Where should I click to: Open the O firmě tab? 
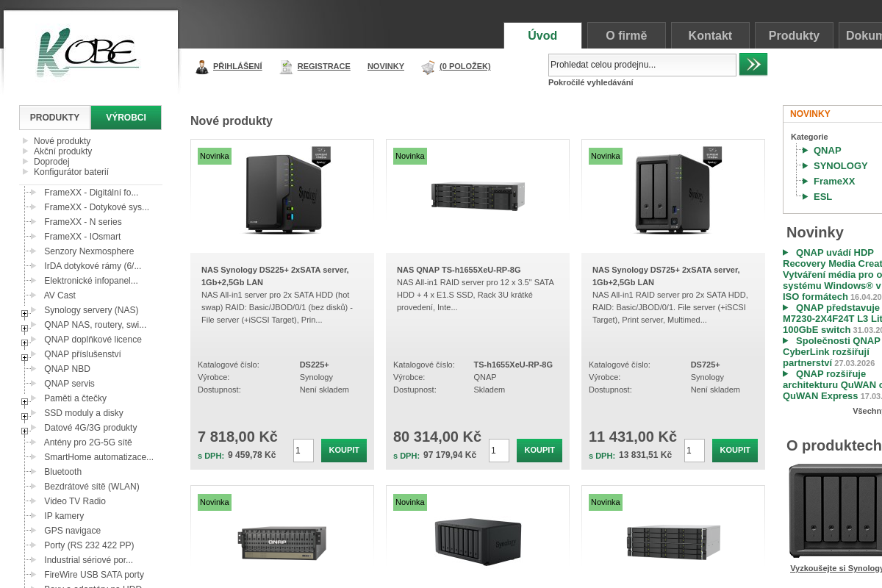(x=626, y=35)
